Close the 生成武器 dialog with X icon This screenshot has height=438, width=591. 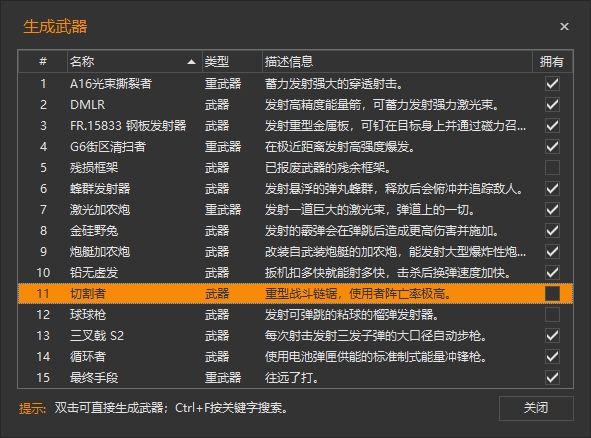(564, 26)
